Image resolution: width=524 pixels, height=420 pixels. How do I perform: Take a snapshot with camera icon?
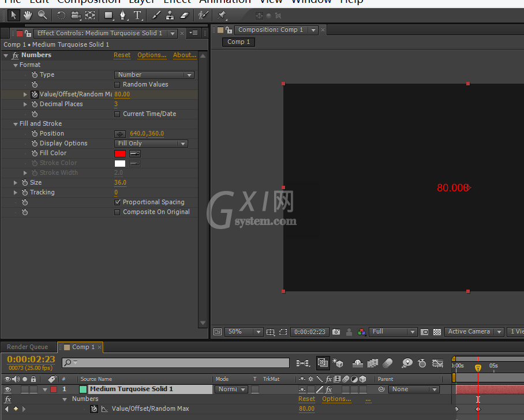coord(336,332)
